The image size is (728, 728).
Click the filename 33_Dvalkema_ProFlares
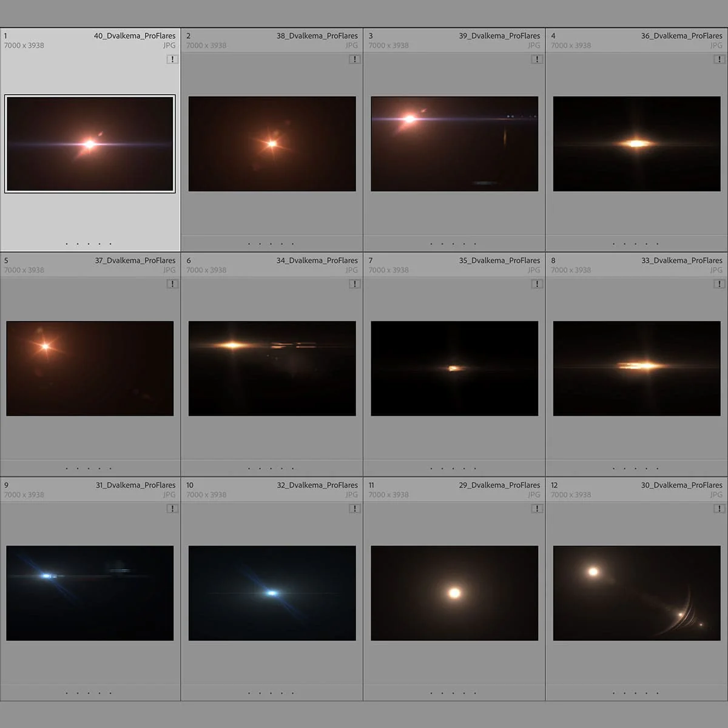tap(682, 260)
